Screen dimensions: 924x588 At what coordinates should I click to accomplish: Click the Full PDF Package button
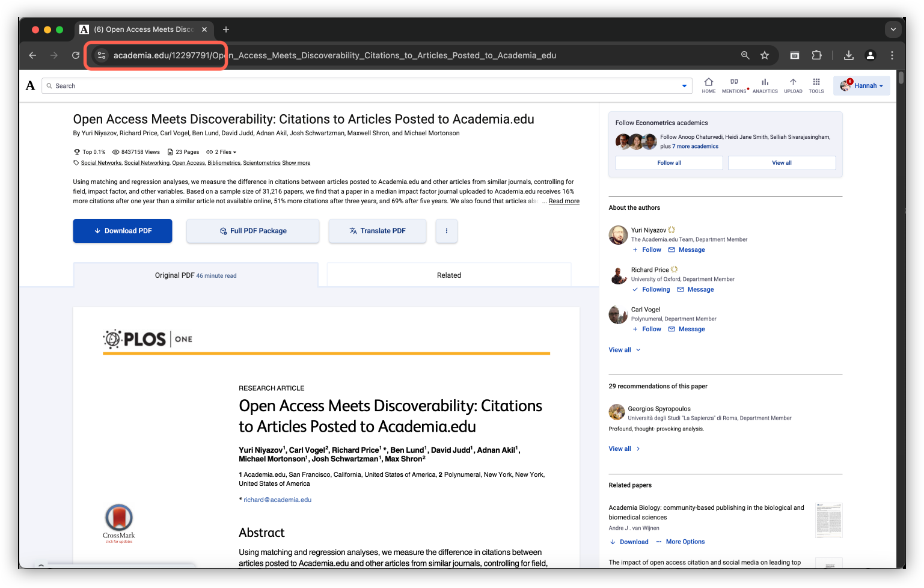(252, 231)
